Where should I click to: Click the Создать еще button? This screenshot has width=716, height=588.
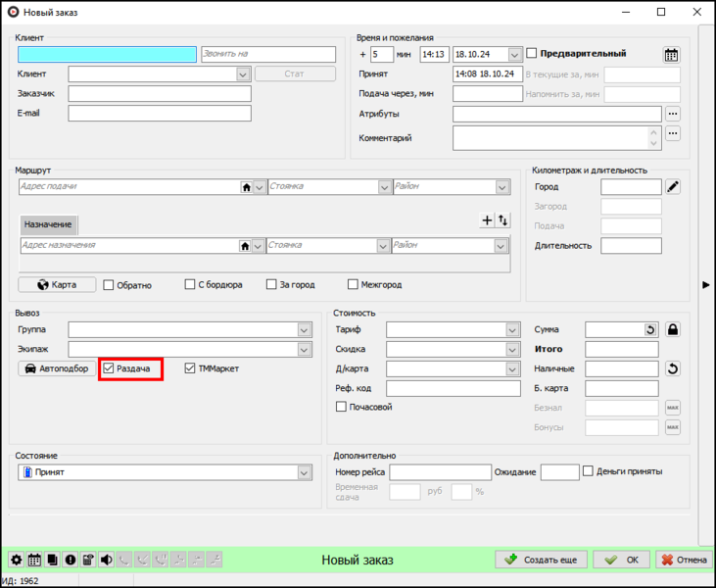coord(541,560)
